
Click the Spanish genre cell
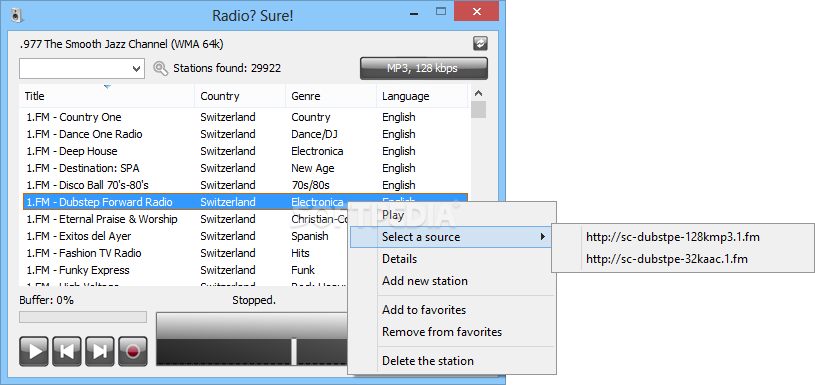(310, 236)
